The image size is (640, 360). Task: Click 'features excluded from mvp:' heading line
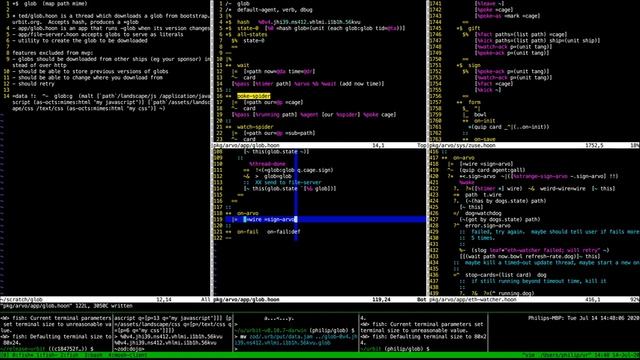[53, 53]
